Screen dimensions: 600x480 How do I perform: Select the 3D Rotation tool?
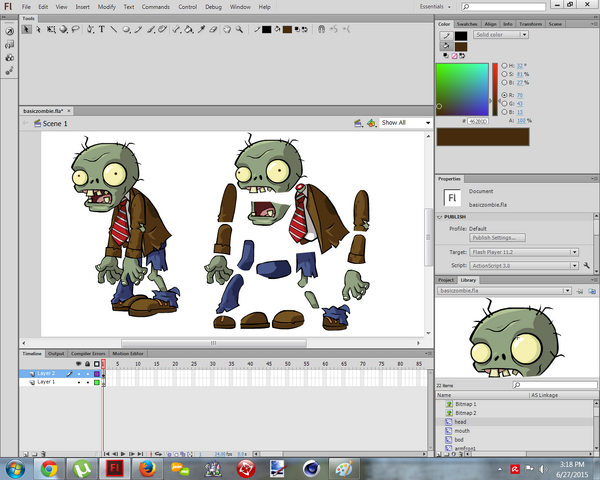pos(63,29)
